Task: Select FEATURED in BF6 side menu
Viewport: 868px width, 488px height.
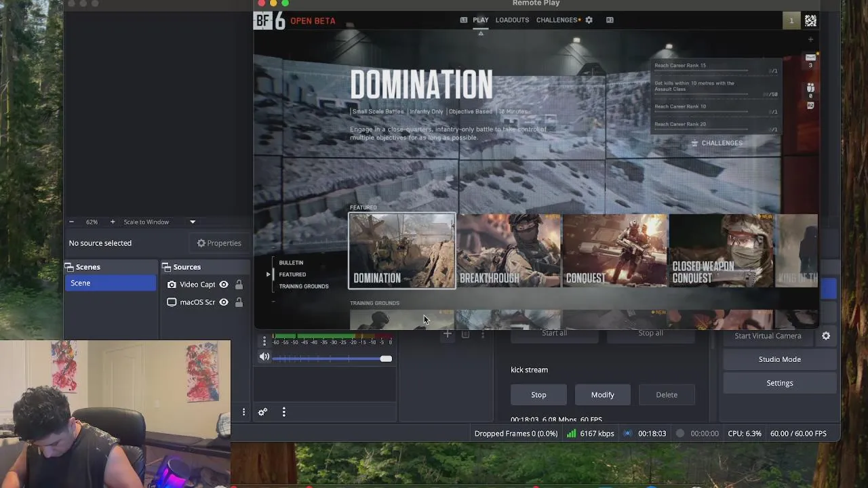Action: click(x=292, y=274)
